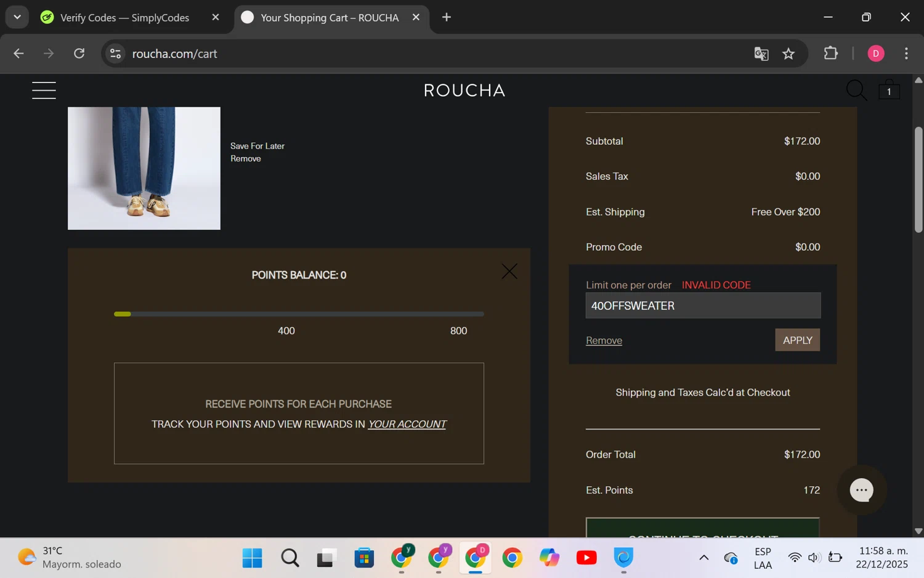The height and width of the screenshot is (578, 924).
Task: Select the Your Shopping Cart ROUCHA tab
Action: (x=330, y=17)
